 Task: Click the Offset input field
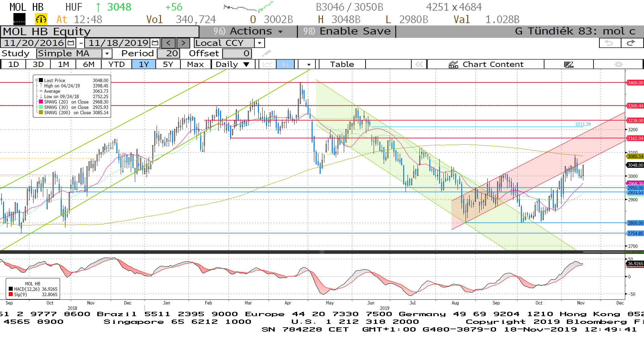tap(237, 53)
